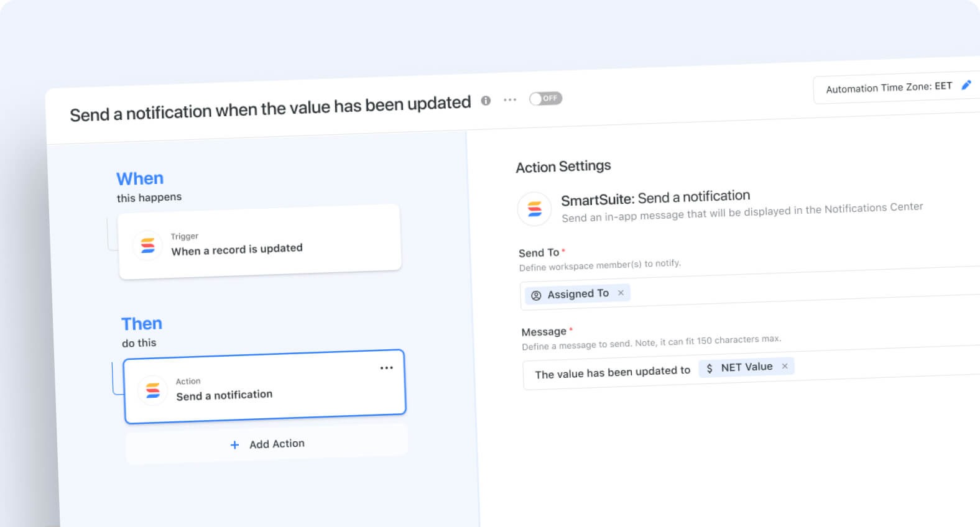Click inside the Send To field
This screenshot has height=527, width=980.
pos(749,287)
